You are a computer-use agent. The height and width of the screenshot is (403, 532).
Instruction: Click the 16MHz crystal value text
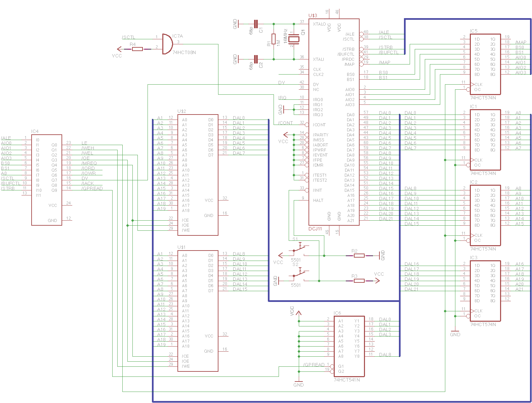point(285,36)
